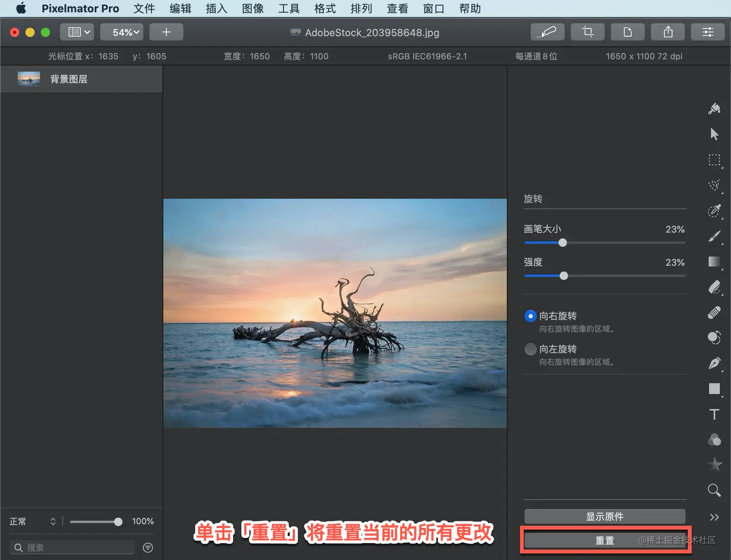Click the 100% opacity value

tap(143, 521)
